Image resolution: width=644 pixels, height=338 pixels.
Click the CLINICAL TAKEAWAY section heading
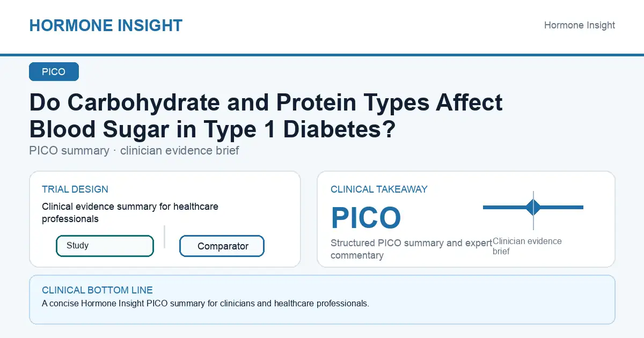(379, 189)
